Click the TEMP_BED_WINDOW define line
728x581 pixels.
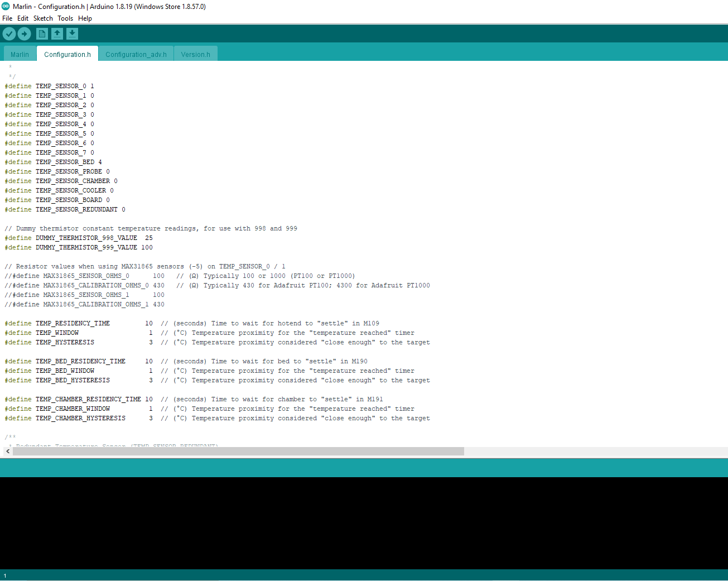pos(210,371)
